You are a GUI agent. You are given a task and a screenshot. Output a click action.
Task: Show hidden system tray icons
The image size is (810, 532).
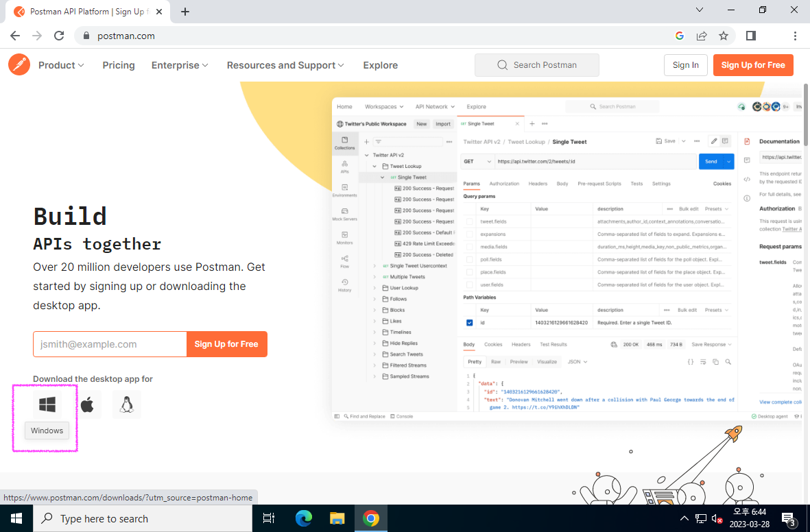pyautogui.click(x=684, y=518)
